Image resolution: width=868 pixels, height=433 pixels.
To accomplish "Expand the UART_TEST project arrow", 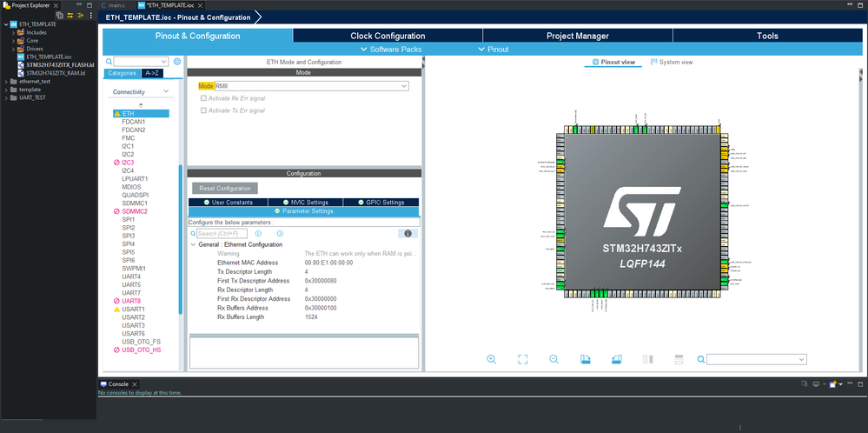I will point(5,97).
